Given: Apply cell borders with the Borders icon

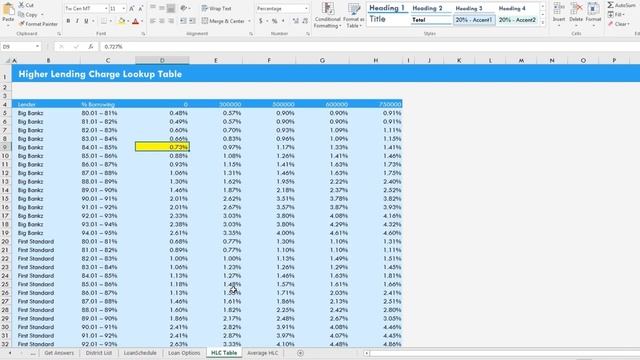Looking at the screenshot, I should coord(104,21).
